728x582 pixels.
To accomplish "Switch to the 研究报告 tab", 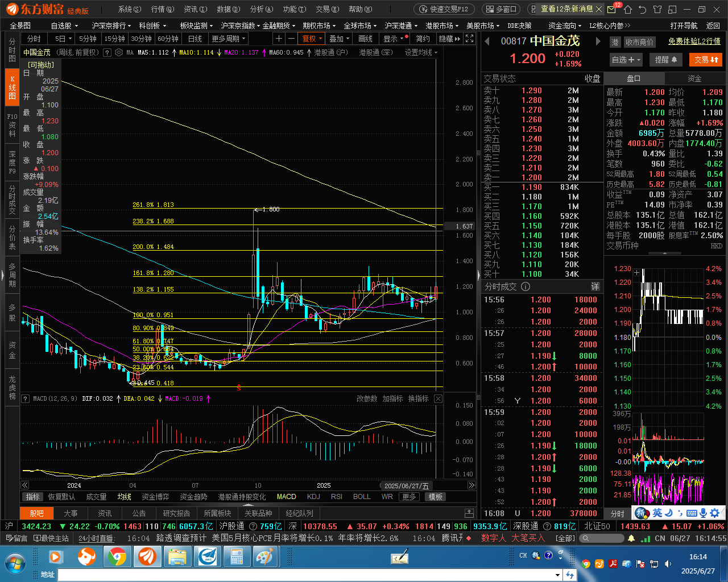I will click(x=176, y=513).
